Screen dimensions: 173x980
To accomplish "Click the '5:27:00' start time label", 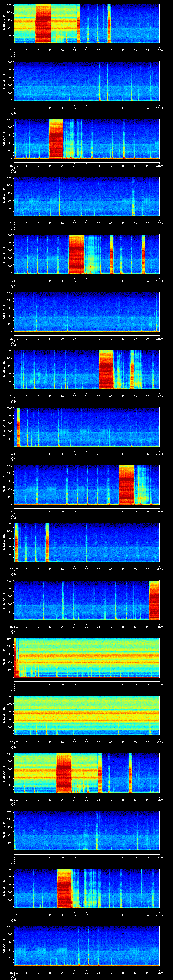I will [14, 339].
